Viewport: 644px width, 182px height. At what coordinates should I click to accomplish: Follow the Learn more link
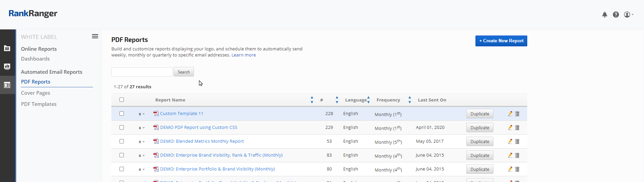click(243, 55)
